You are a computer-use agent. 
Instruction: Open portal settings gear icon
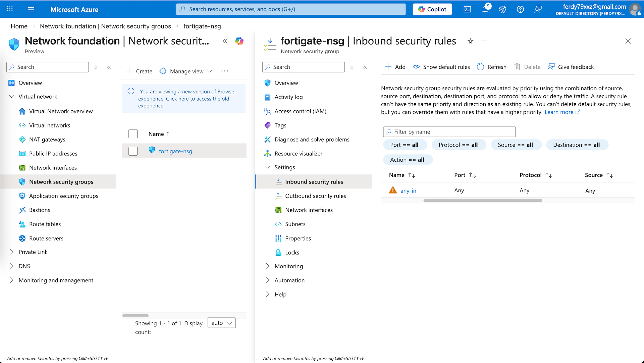502,9
